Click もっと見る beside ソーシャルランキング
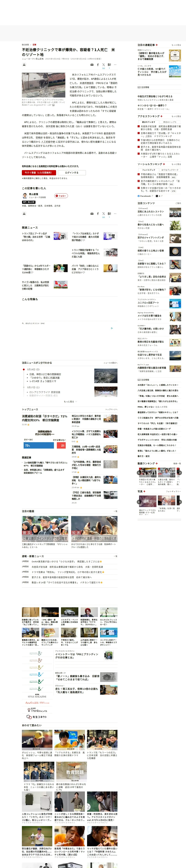Image resolution: width=186 pixels, height=868 pixels. 176,164
